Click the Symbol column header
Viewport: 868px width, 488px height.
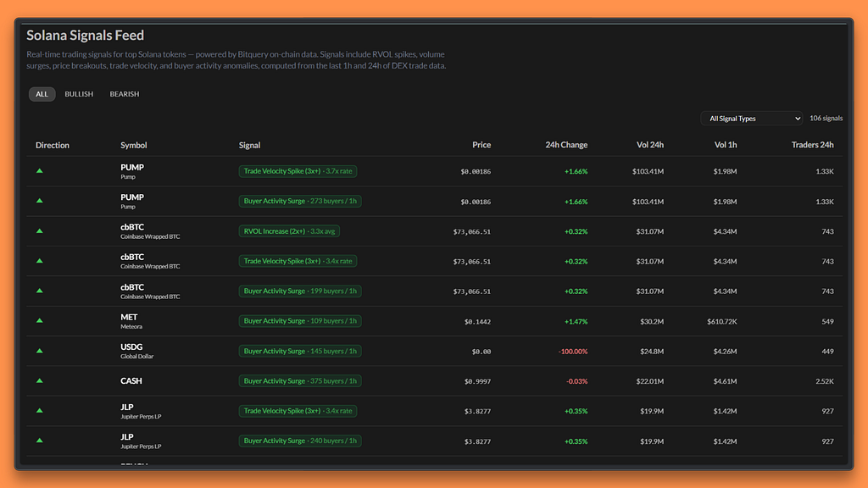point(133,145)
